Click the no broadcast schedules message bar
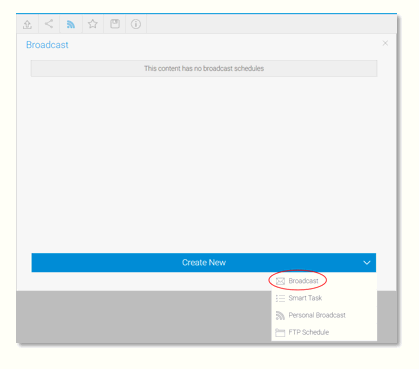Image resolution: width=419 pixels, height=369 pixels. (x=204, y=69)
